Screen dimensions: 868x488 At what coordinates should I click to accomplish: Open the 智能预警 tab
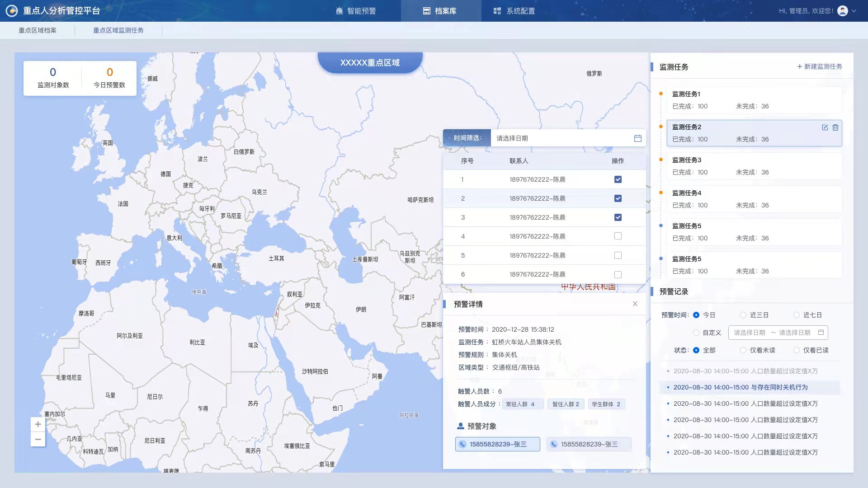pyautogui.click(x=356, y=11)
